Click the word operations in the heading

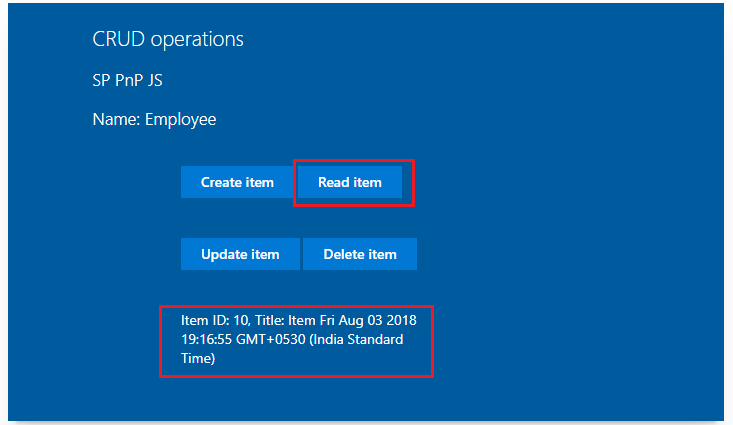click(x=197, y=40)
